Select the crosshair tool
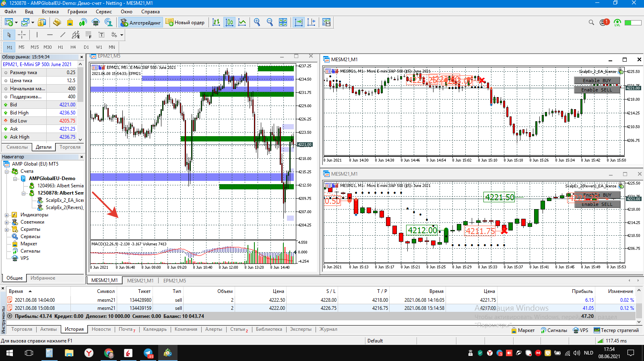644x361 pixels. coord(22,35)
